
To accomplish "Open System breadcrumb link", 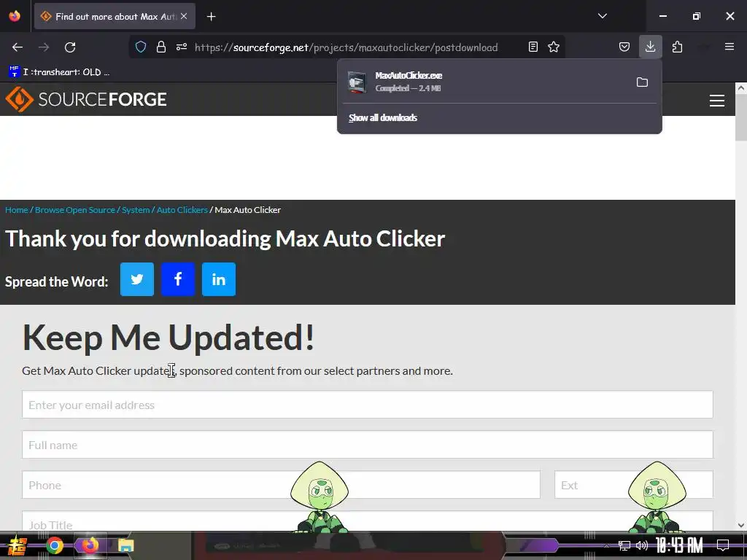I will [x=136, y=210].
